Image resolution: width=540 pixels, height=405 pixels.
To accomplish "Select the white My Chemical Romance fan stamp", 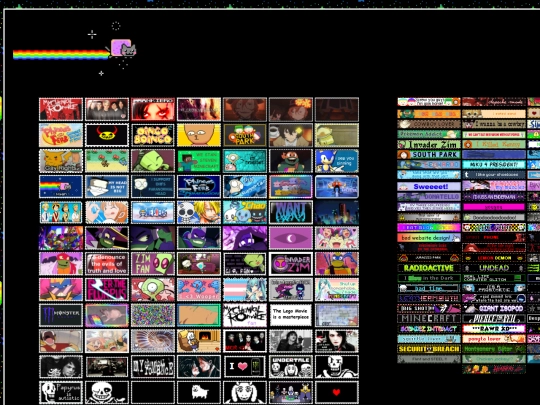I will point(245,315).
